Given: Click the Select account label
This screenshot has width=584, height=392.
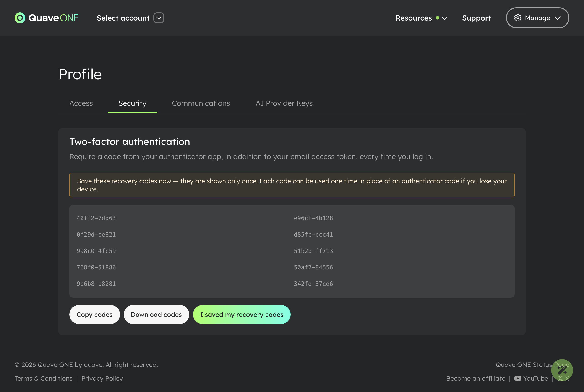Looking at the screenshot, I should pyautogui.click(x=123, y=18).
